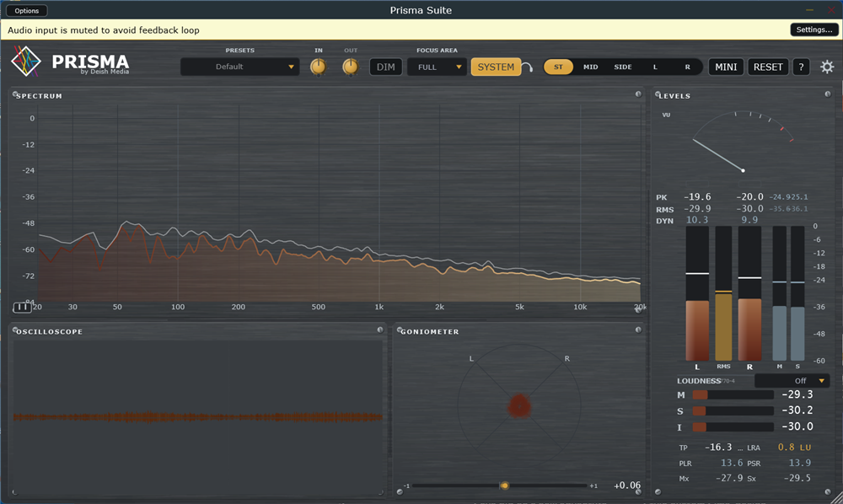Toggle the SYSTEM audio source button
The width and height of the screenshot is (843, 504).
tap(496, 67)
